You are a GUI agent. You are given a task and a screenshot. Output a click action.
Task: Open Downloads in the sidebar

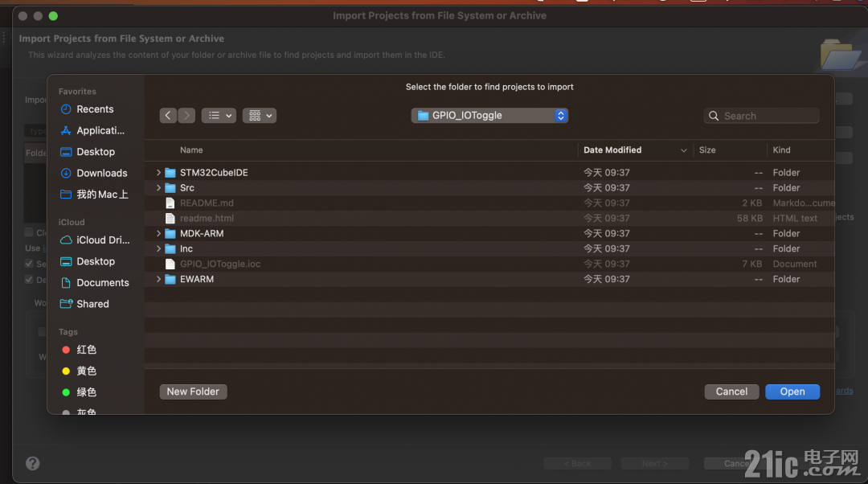click(x=102, y=174)
